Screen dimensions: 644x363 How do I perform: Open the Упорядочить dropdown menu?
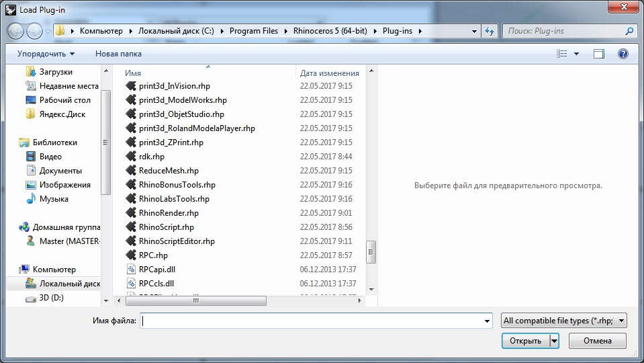[46, 54]
